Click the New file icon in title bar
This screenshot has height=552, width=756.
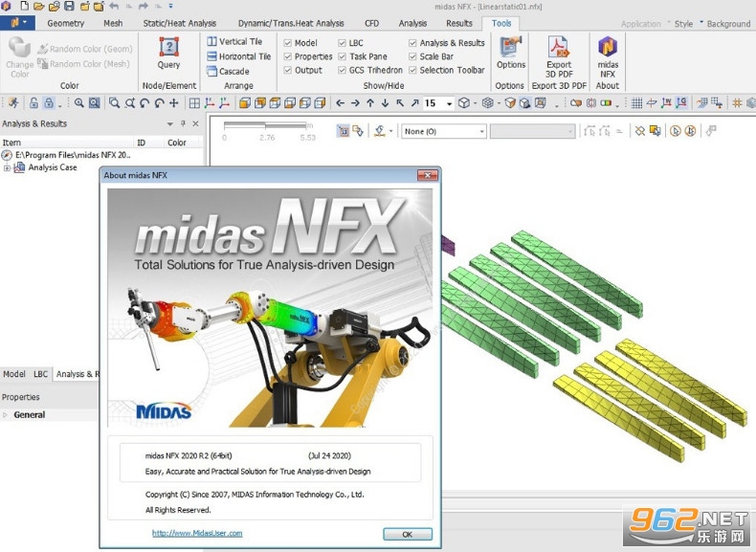24,7
